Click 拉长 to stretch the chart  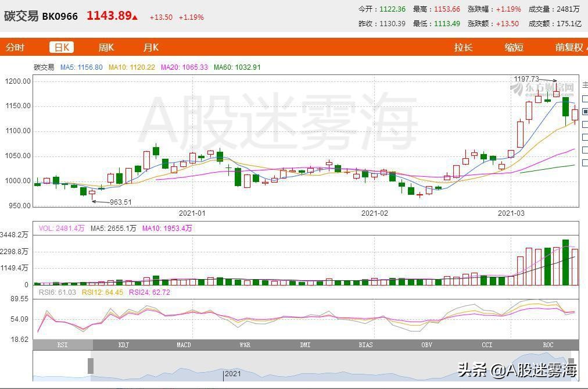[463, 47]
